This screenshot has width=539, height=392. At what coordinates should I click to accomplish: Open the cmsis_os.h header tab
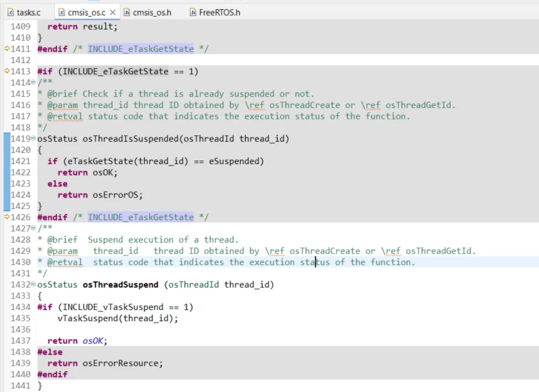(151, 13)
